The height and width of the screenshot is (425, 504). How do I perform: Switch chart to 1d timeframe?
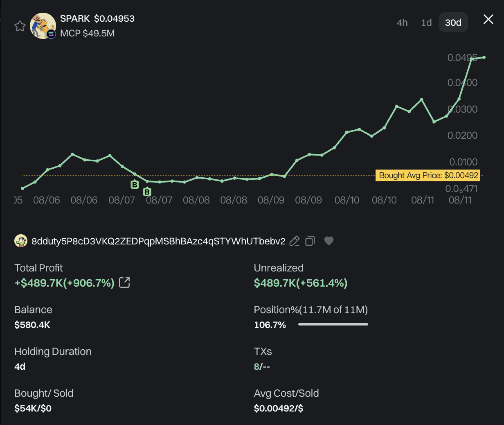426,23
